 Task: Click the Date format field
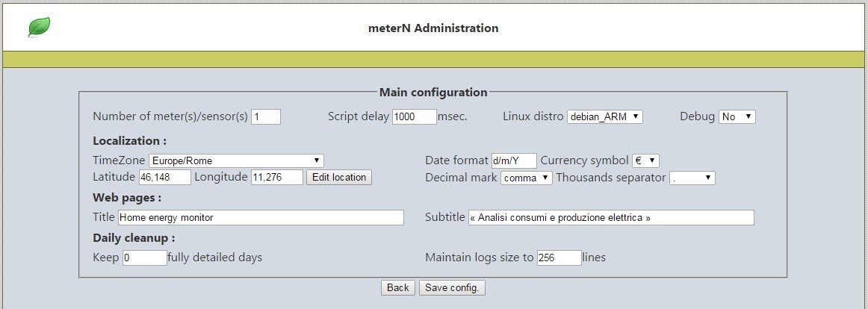click(x=514, y=161)
